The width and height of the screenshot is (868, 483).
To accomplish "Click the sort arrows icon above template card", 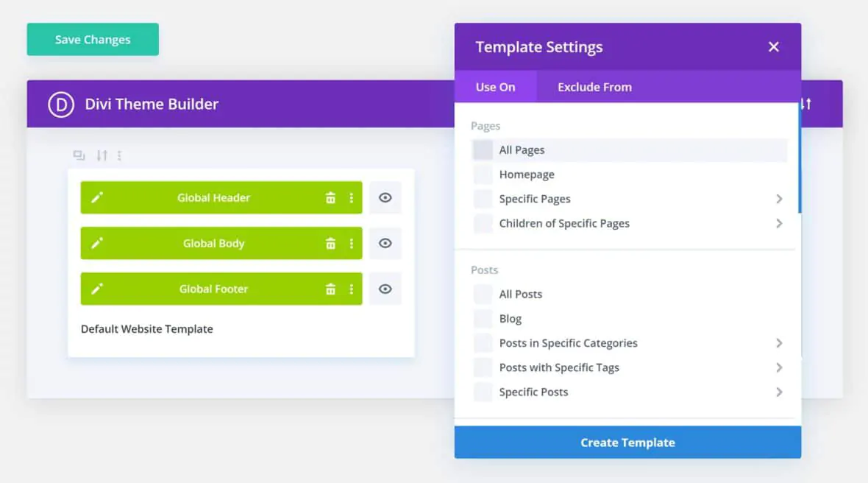I will (x=102, y=155).
